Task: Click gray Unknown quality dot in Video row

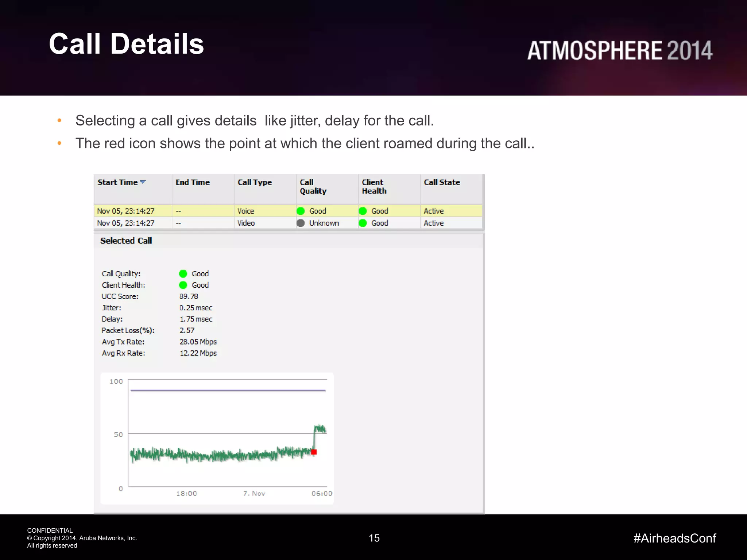Action: point(301,223)
